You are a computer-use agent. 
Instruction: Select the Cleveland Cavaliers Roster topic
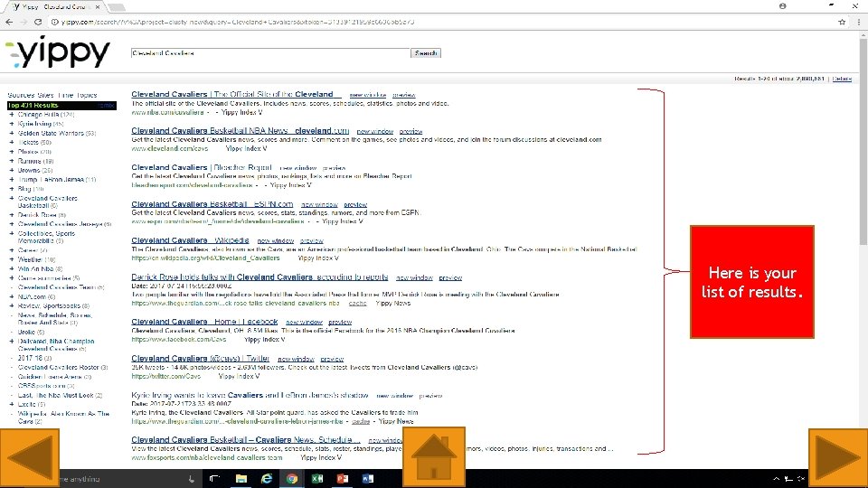pos(62,368)
